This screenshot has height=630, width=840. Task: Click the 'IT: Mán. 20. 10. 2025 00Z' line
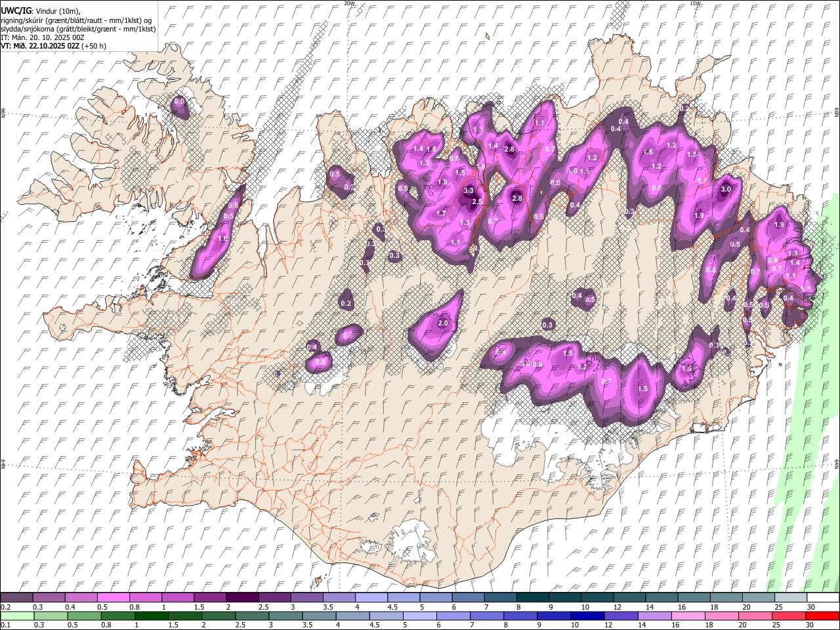click(x=43, y=37)
